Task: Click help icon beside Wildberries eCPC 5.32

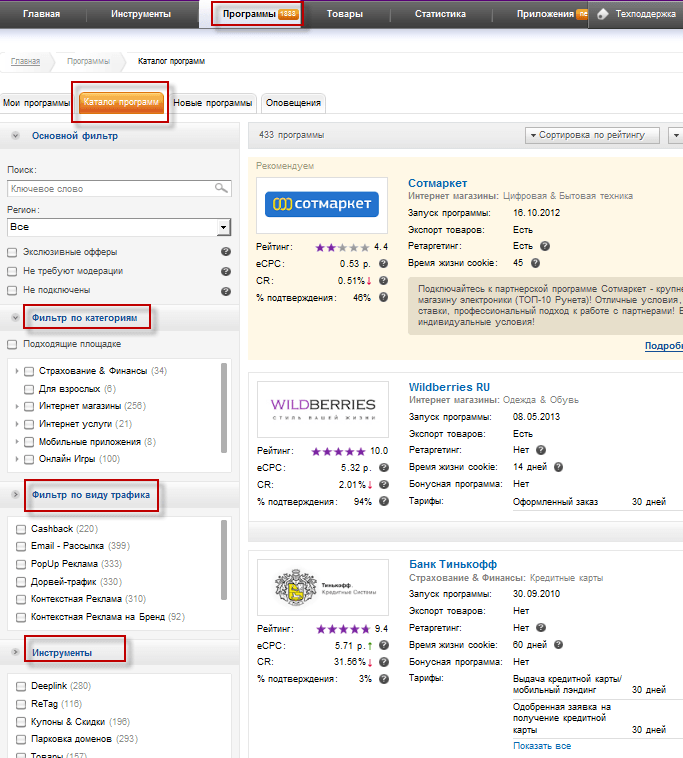Action: (x=384, y=467)
